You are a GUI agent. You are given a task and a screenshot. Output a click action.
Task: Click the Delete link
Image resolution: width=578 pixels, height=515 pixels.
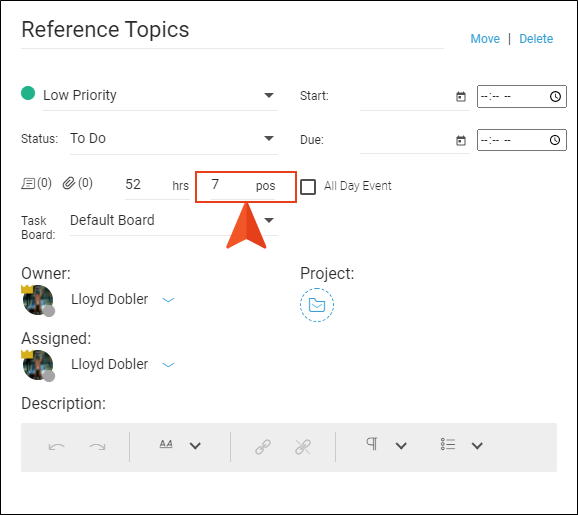tap(536, 39)
